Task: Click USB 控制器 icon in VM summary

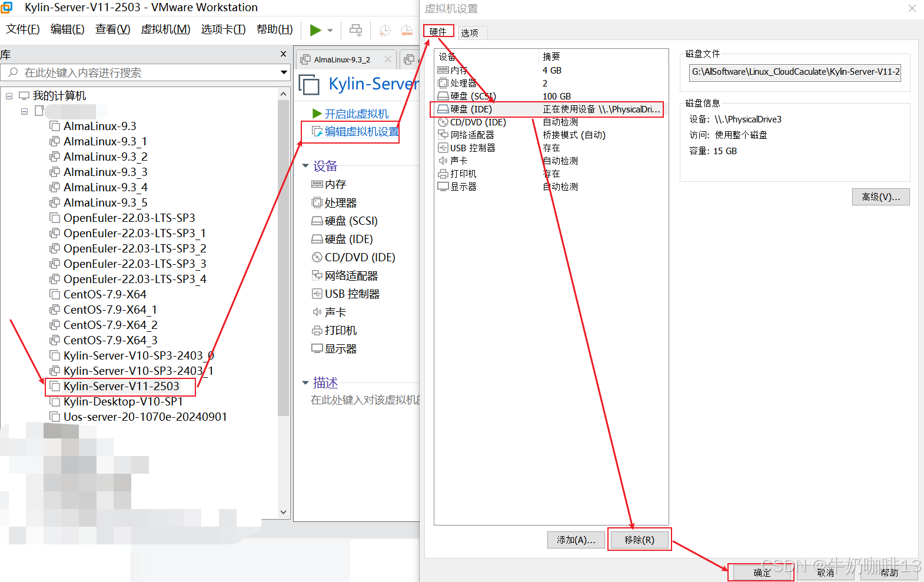Action: point(317,294)
